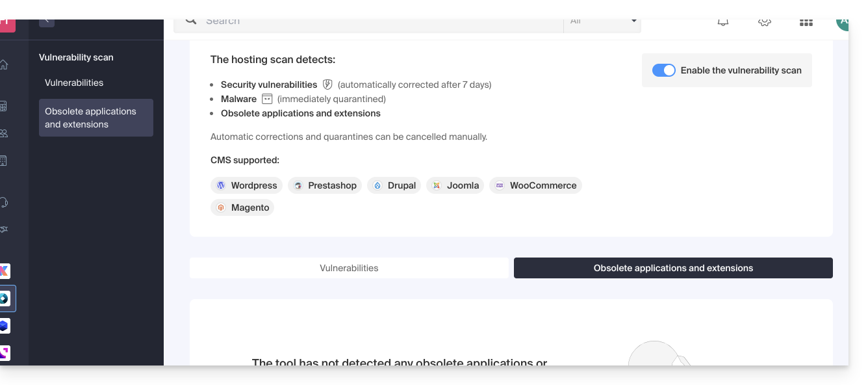Select the Obsolete applications and extensions tab
Viewport: 868px width, 385px height.
673,268
